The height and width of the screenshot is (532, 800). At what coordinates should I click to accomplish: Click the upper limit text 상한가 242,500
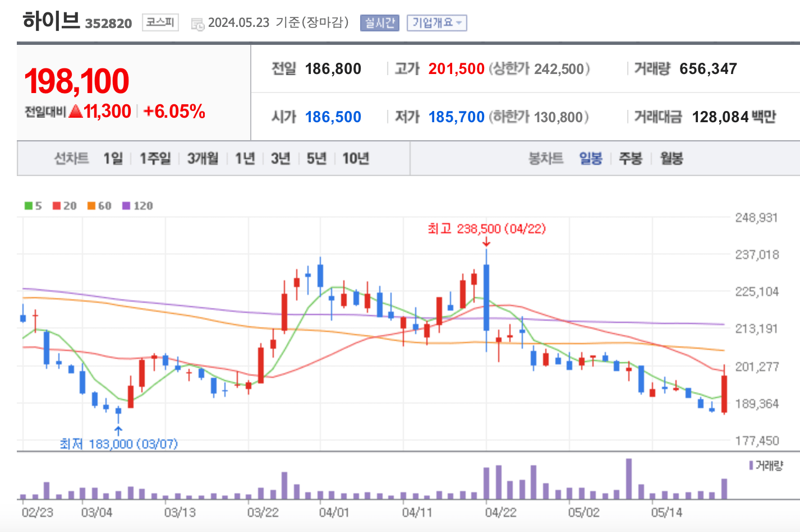pyautogui.click(x=539, y=69)
